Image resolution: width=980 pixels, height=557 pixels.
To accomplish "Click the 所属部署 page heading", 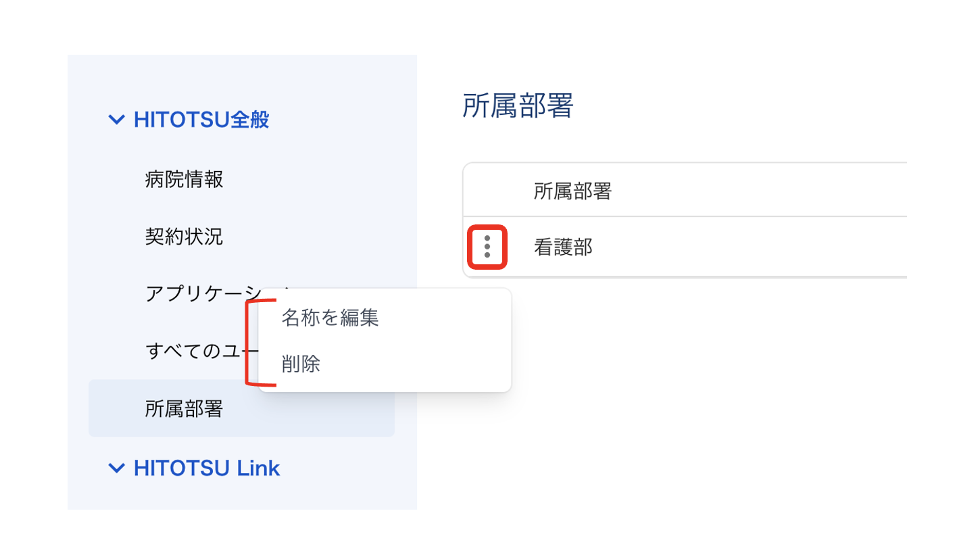I will coord(518,107).
